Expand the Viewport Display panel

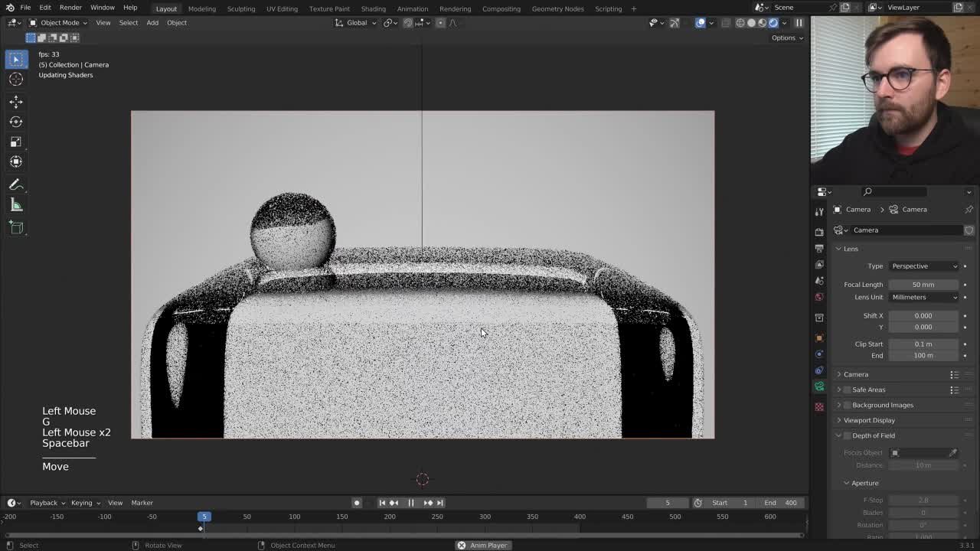pyautogui.click(x=868, y=420)
